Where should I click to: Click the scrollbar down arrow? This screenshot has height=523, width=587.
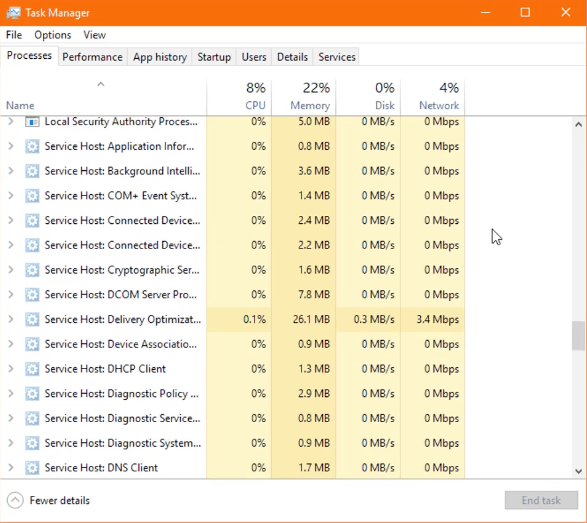coord(578,471)
